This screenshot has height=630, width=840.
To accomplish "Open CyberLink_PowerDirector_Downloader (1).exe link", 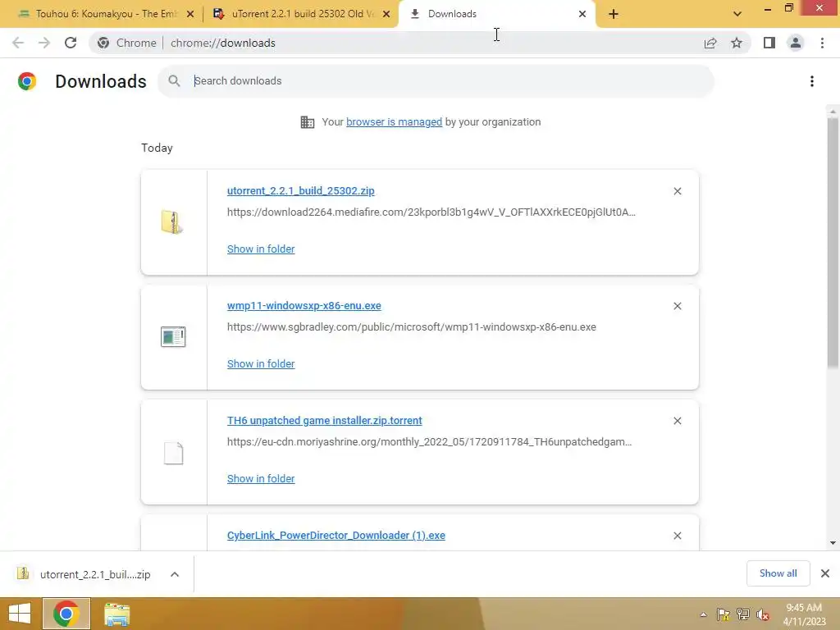I will (x=336, y=535).
